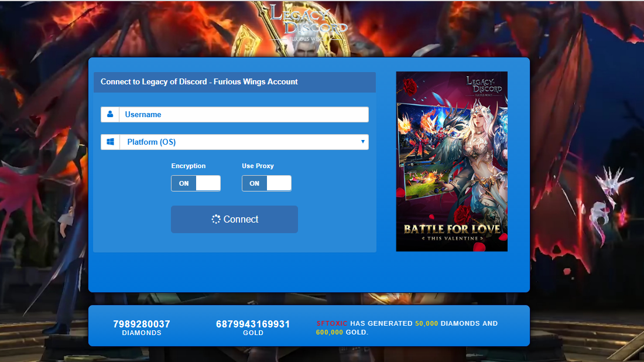644x362 pixels.
Task: Click the Connect account panel header
Action: coord(234,82)
